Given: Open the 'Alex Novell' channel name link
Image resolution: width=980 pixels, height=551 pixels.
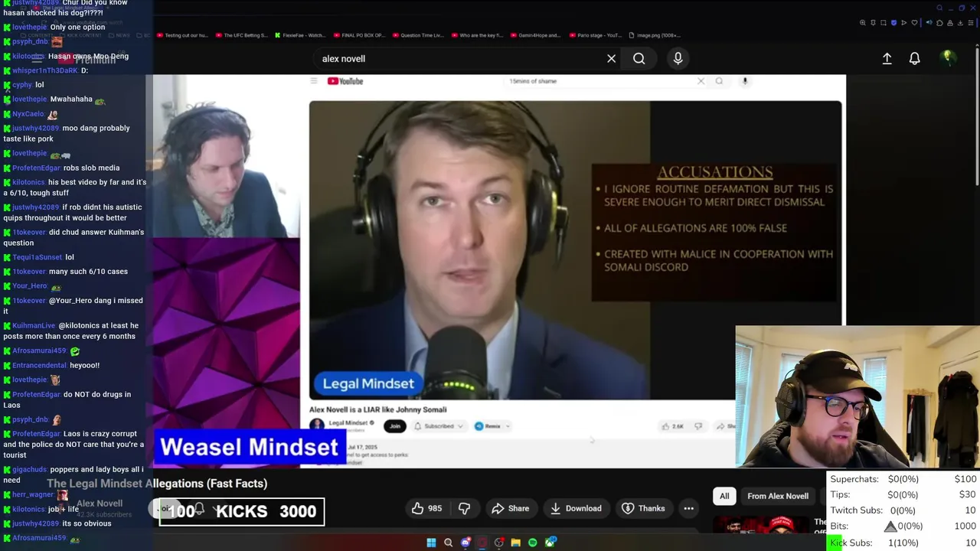Looking at the screenshot, I should [x=100, y=504].
